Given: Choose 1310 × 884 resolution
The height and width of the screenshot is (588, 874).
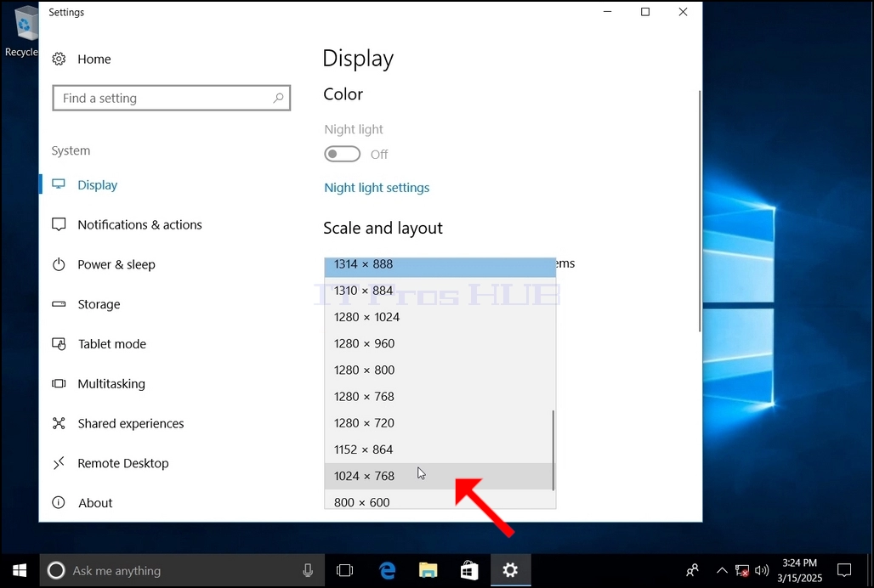Looking at the screenshot, I should [x=440, y=291].
